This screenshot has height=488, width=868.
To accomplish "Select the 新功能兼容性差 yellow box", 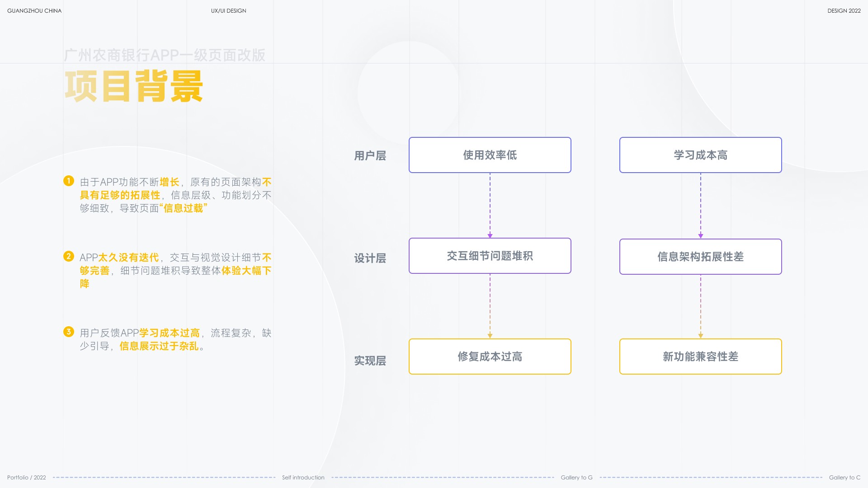I will click(x=701, y=357).
